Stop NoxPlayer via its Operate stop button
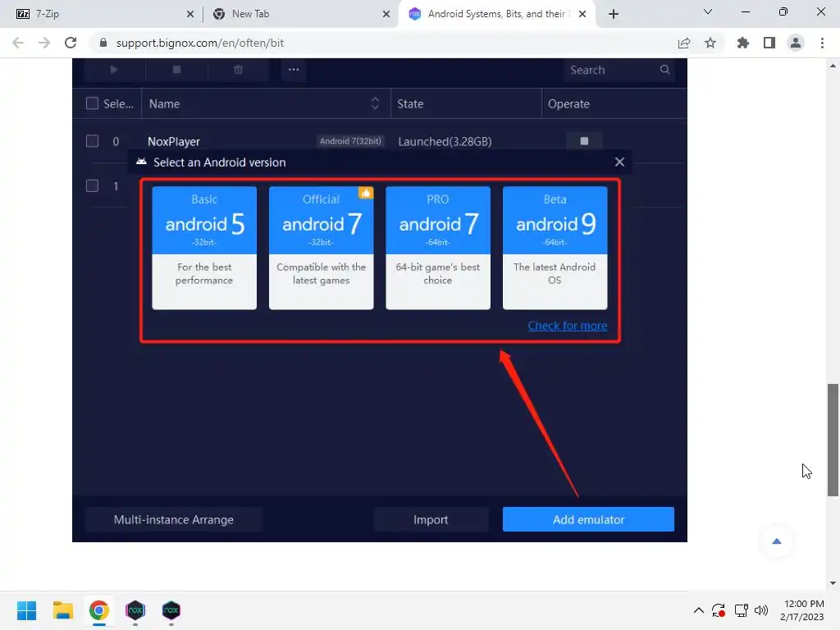The height and width of the screenshot is (630, 840). pos(584,141)
